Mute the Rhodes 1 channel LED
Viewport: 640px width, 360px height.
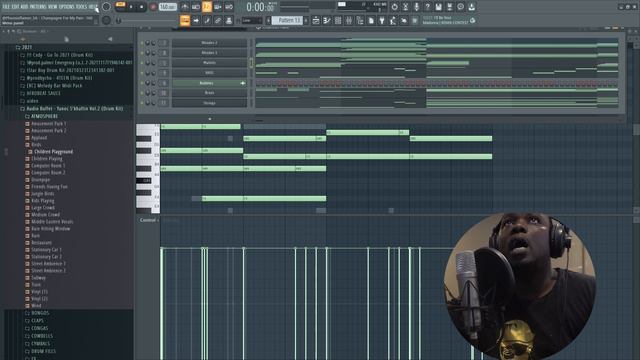tap(142, 53)
